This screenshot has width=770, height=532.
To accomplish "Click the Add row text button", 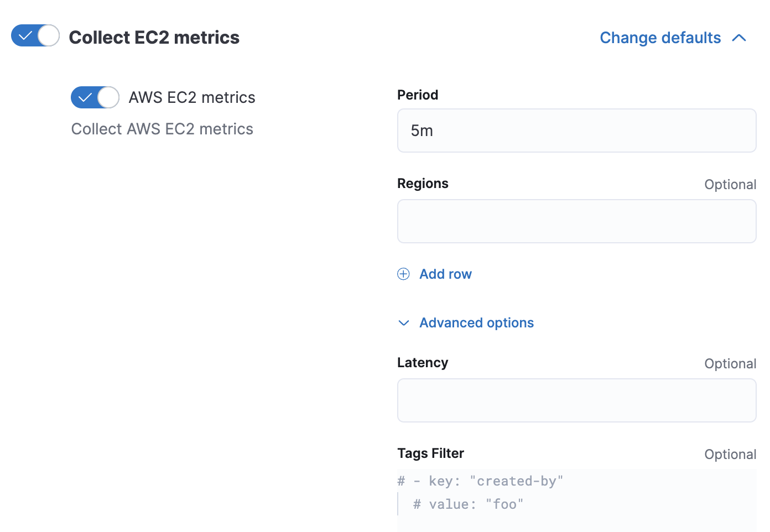I will [445, 274].
